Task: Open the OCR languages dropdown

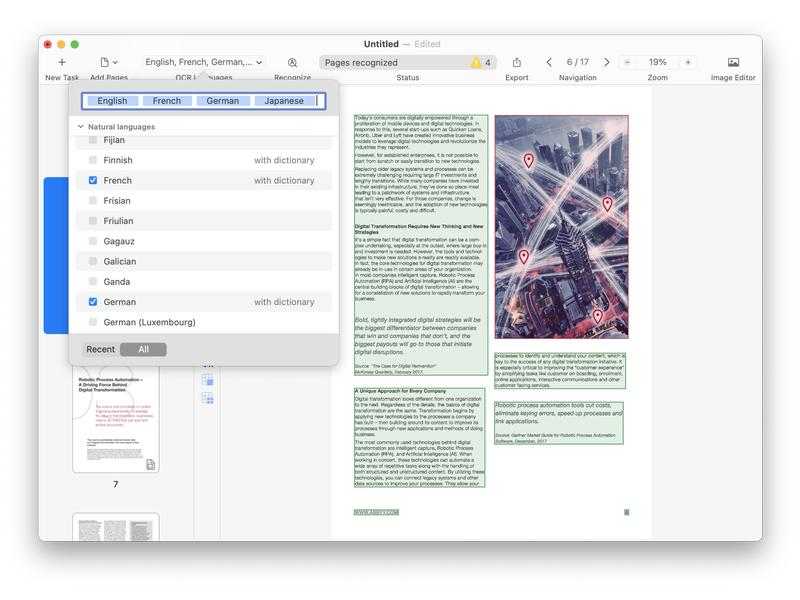Action: pyautogui.click(x=204, y=62)
